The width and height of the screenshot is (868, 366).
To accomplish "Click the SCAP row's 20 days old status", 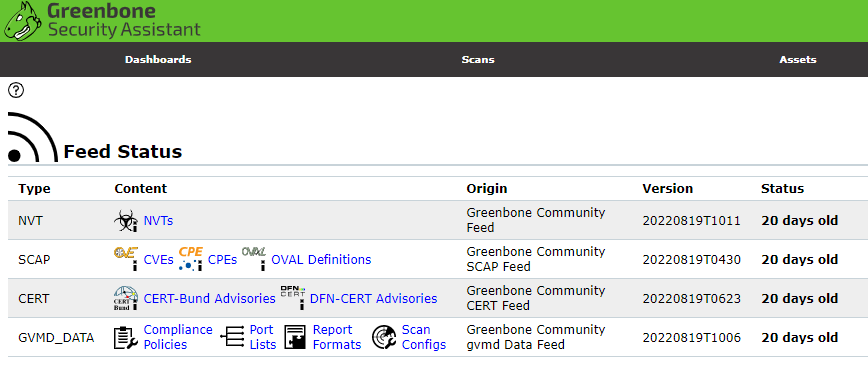I will (x=800, y=260).
